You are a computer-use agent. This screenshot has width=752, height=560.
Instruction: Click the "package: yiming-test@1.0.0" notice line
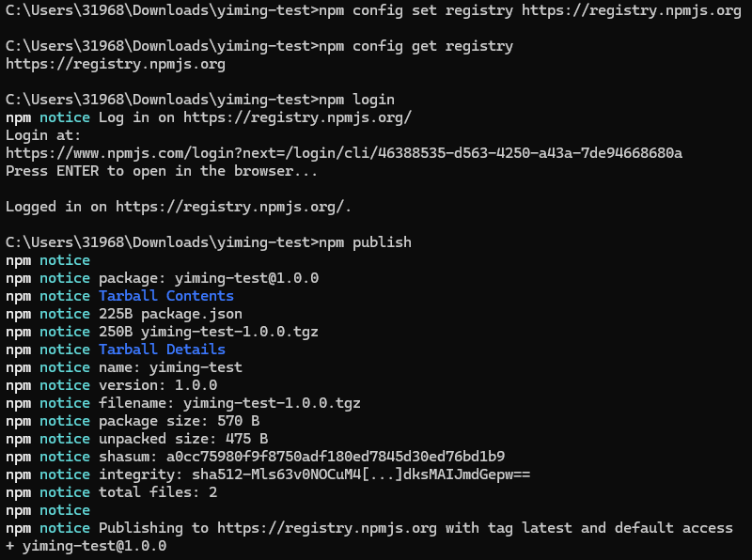[209, 278]
